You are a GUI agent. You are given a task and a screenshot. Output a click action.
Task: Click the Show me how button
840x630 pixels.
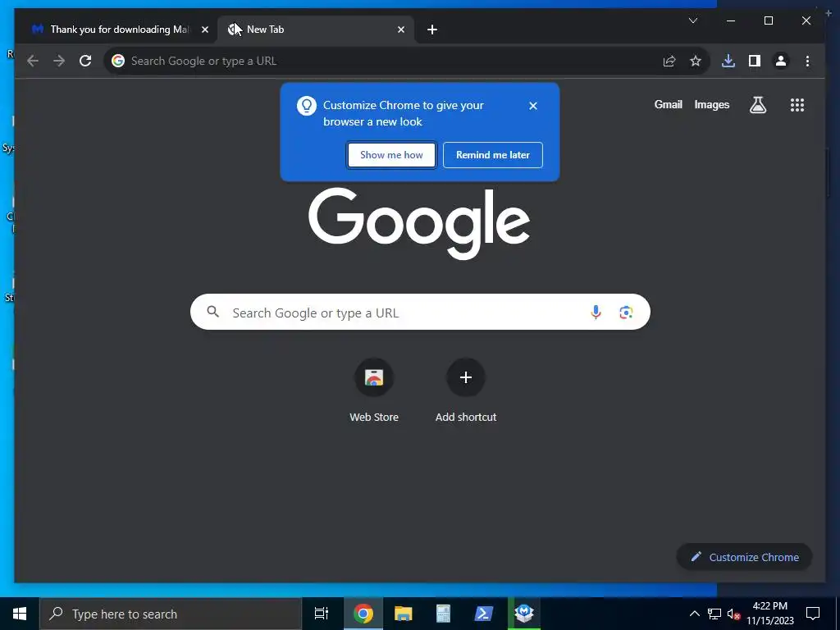(x=391, y=155)
